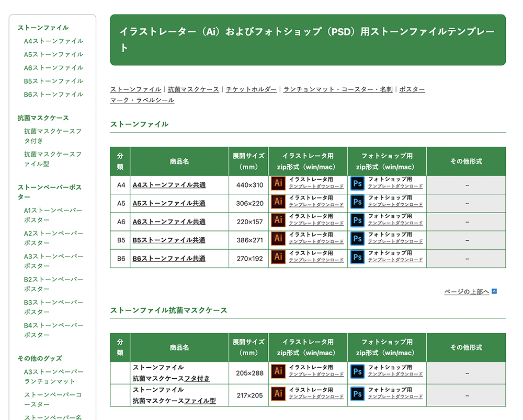
Task: Open B5ストーンファイル共通 product link
Action: (x=169, y=240)
